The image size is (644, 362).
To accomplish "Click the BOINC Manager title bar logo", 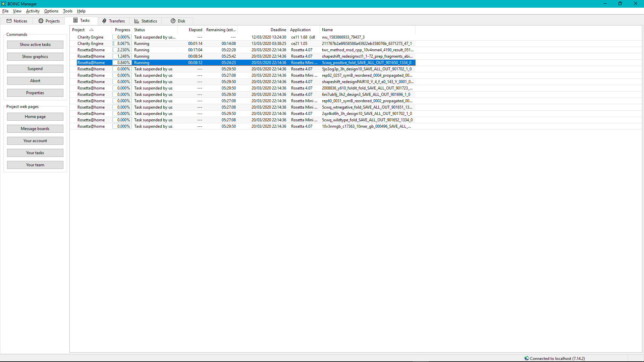I will coord(3,4).
